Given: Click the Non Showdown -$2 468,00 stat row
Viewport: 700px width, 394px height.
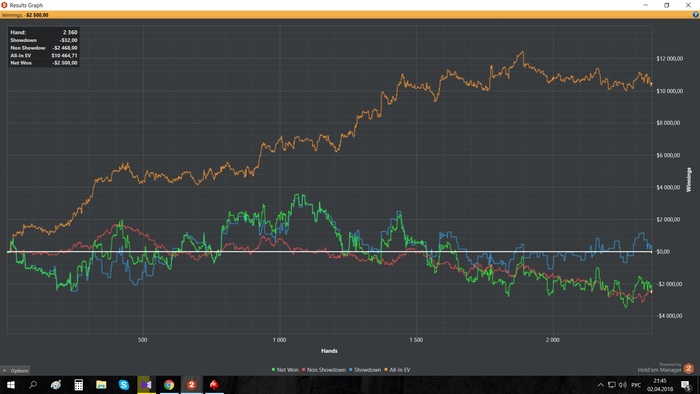Looking at the screenshot, I should click(44, 48).
